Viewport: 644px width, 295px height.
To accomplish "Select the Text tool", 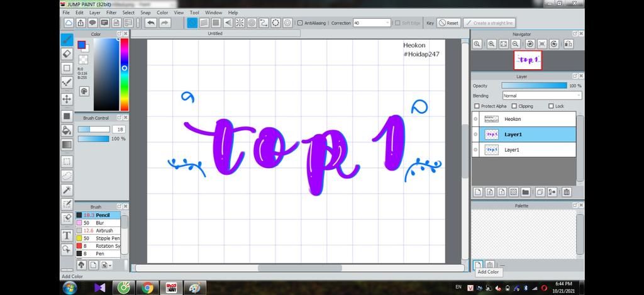I will [67, 235].
